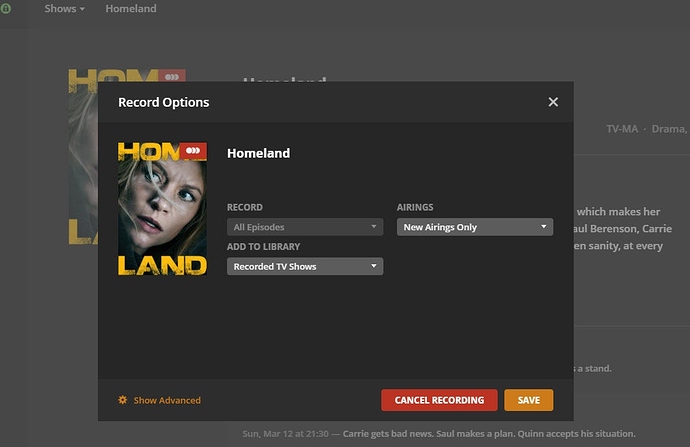Click the AIRINGS field label
This screenshot has height=447, width=690.
pyautogui.click(x=415, y=207)
